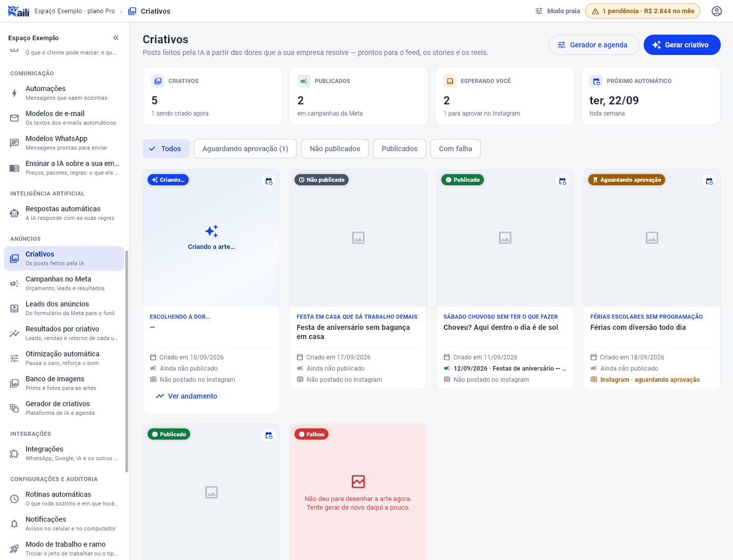Open Gerador de criativos copy icon
Viewport: 733px width, 560px height.
(14, 408)
